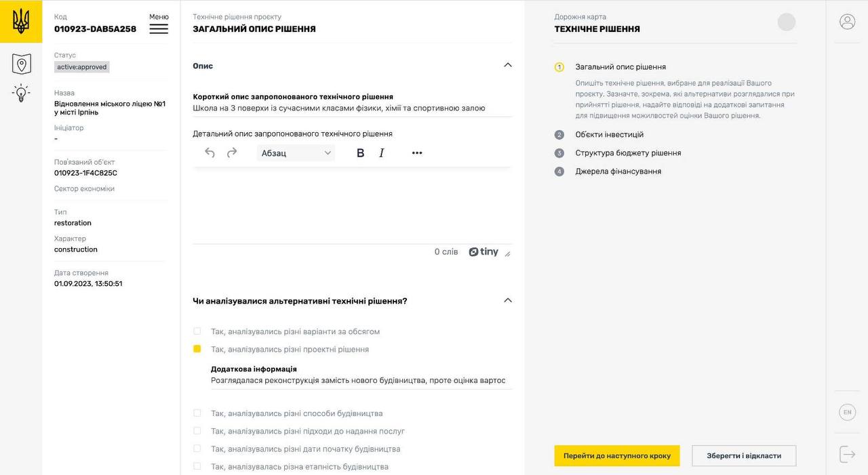The width and height of the screenshot is (868, 475).
Task: Go to 'Структура бюджету рішення' step
Action: coord(628,153)
